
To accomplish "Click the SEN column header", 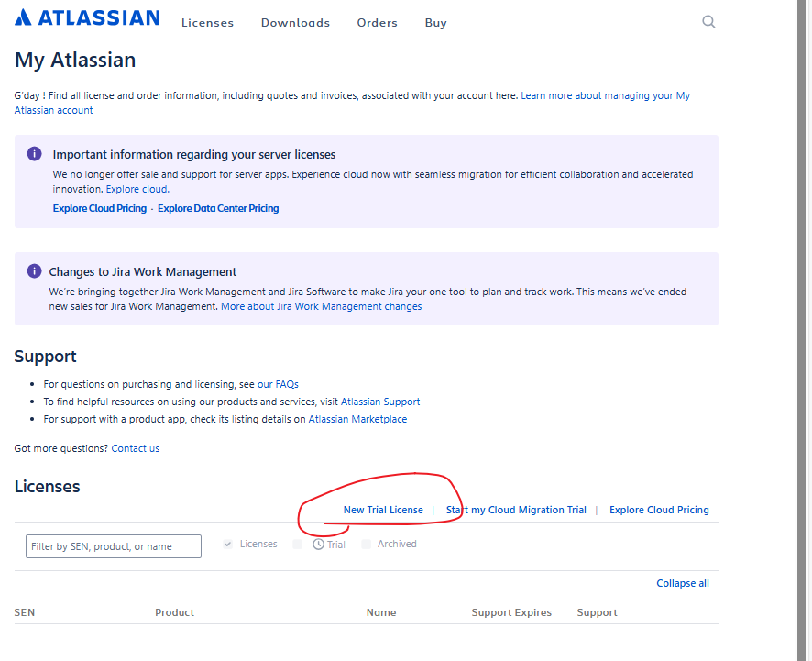I will pyautogui.click(x=25, y=612).
